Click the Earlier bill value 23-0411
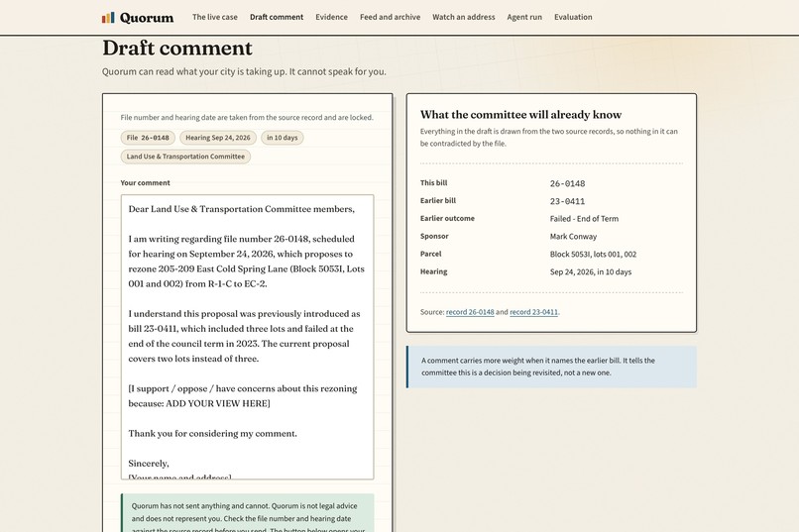 [x=567, y=201]
